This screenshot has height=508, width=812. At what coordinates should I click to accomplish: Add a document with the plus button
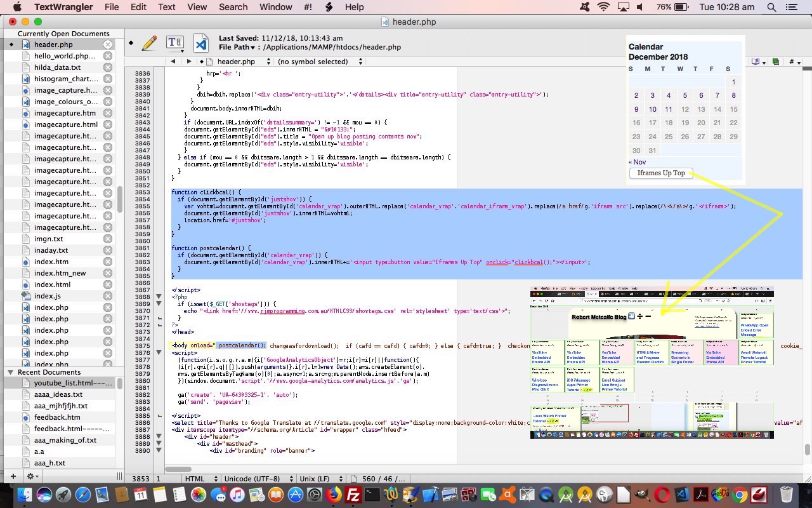[x=13, y=476]
